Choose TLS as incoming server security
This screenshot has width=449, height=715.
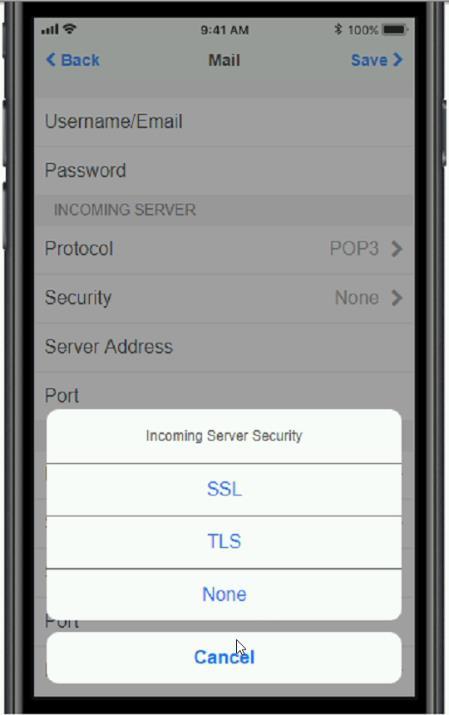224,542
